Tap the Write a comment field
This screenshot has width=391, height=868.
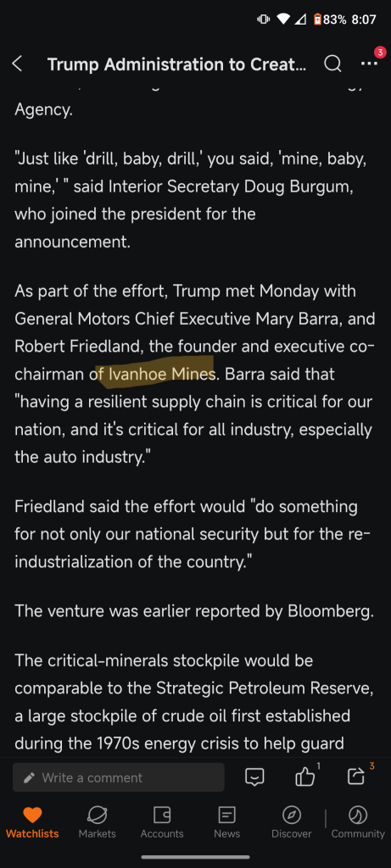tap(119, 777)
